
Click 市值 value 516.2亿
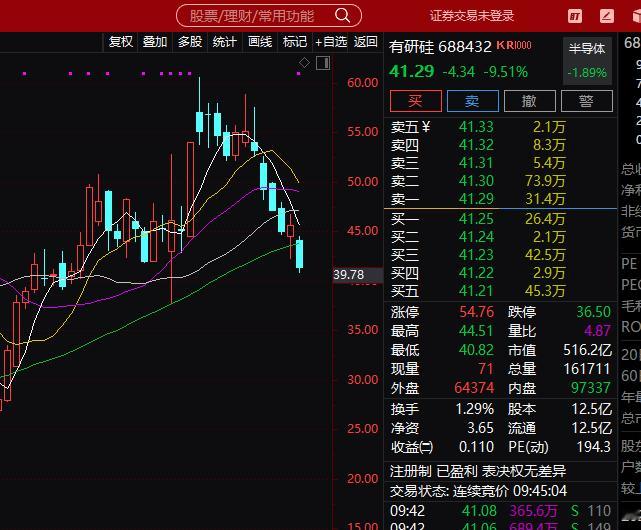[x=587, y=350]
